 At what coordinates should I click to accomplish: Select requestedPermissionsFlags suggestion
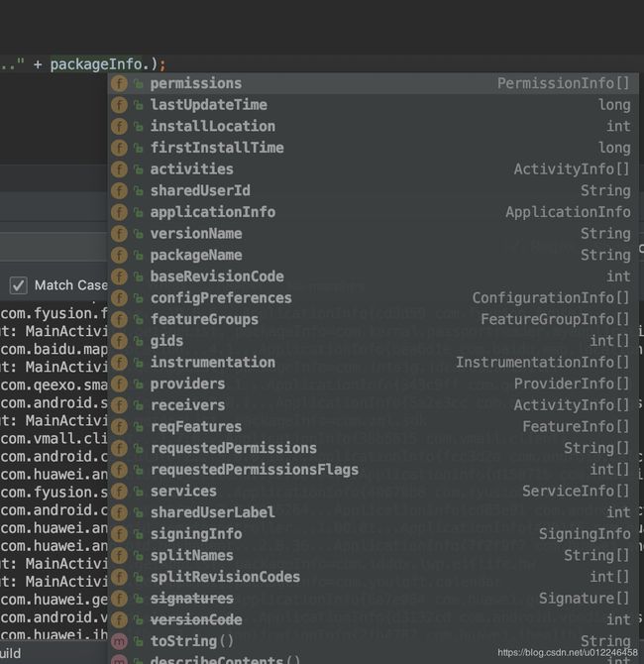point(373,470)
